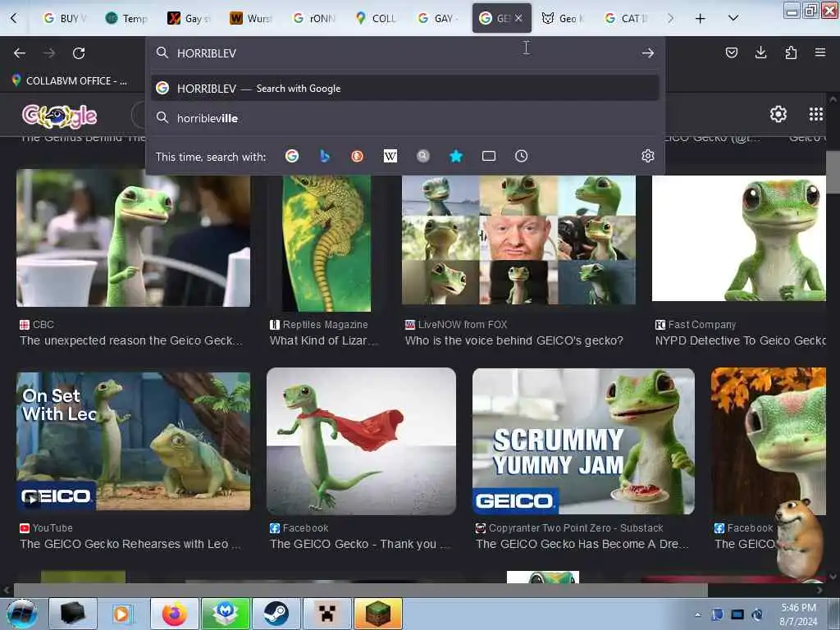
Task: Go back with the browser Back arrow
Action: pos(20,53)
